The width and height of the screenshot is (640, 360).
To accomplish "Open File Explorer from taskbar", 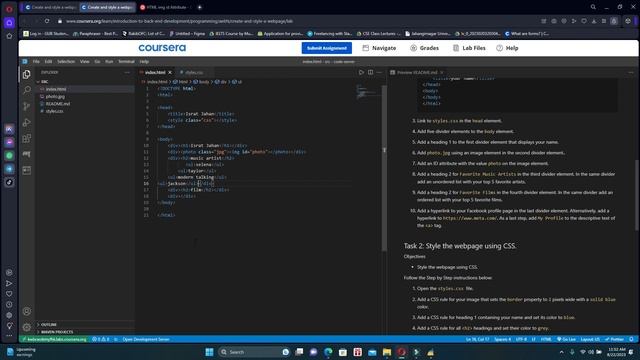I will (x=387, y=352).
